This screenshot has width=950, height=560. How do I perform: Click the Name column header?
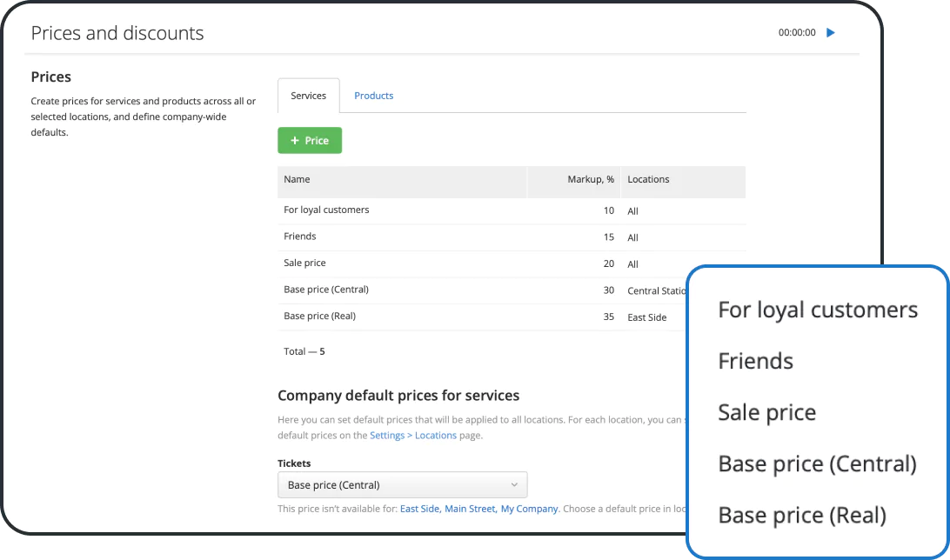point(297,179)
